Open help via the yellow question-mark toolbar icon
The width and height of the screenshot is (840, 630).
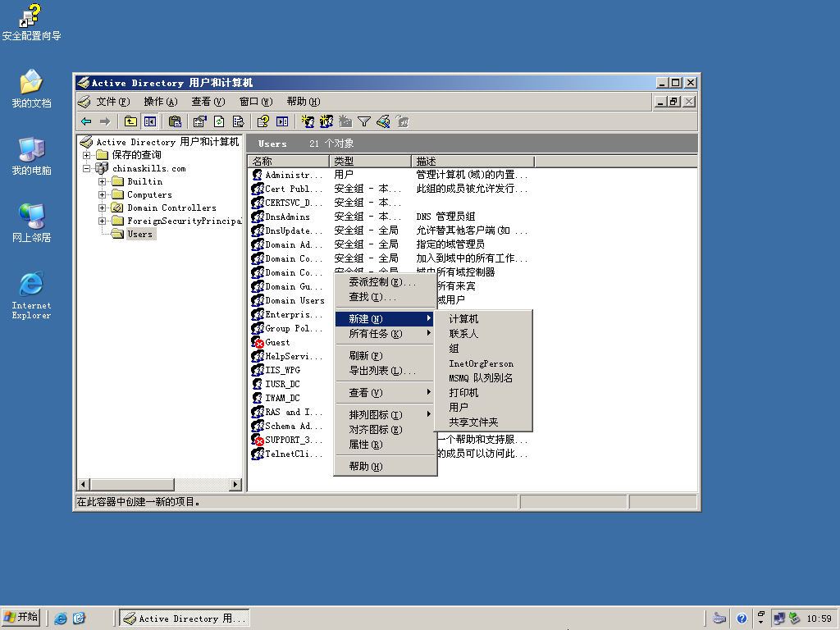[262, 121]
